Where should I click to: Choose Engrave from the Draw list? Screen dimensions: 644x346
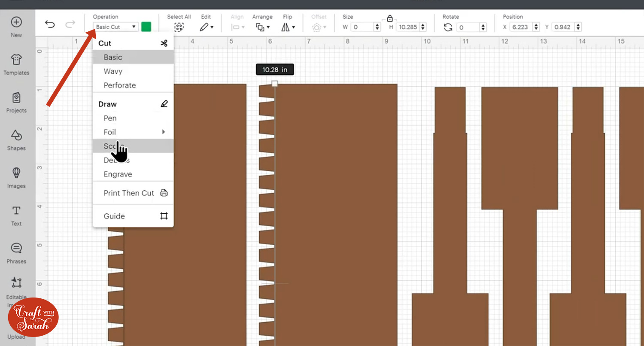point(118,174)
